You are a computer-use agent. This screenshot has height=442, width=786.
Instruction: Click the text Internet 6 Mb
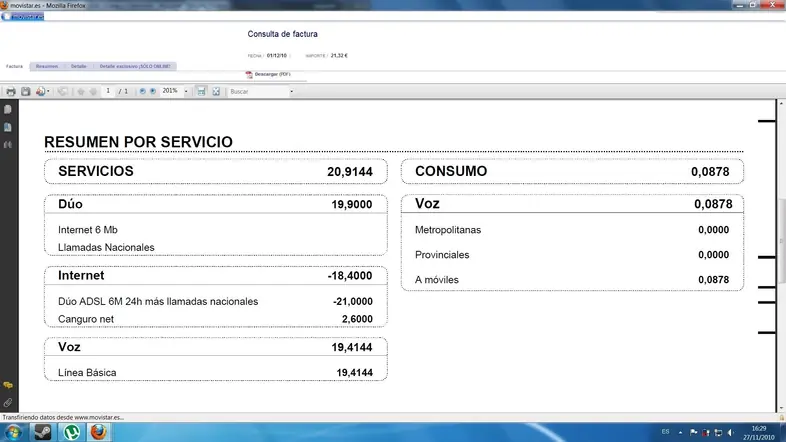coord(88,230)
